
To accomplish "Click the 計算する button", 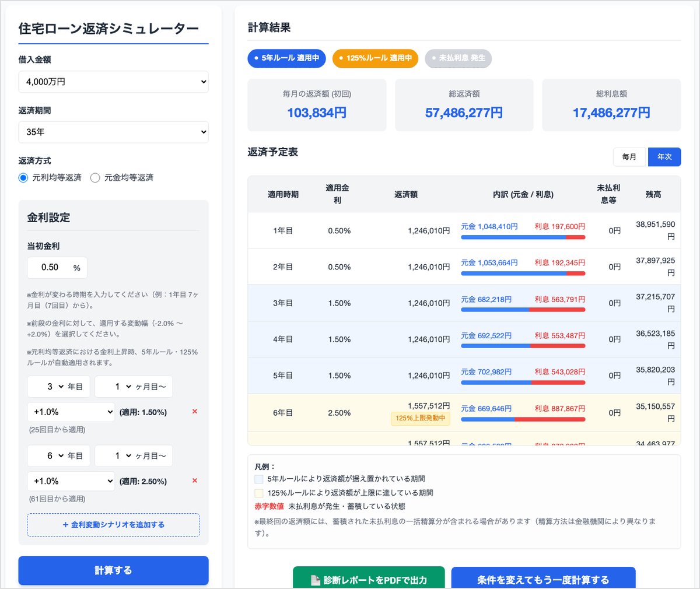I will [x=113, y=570].
